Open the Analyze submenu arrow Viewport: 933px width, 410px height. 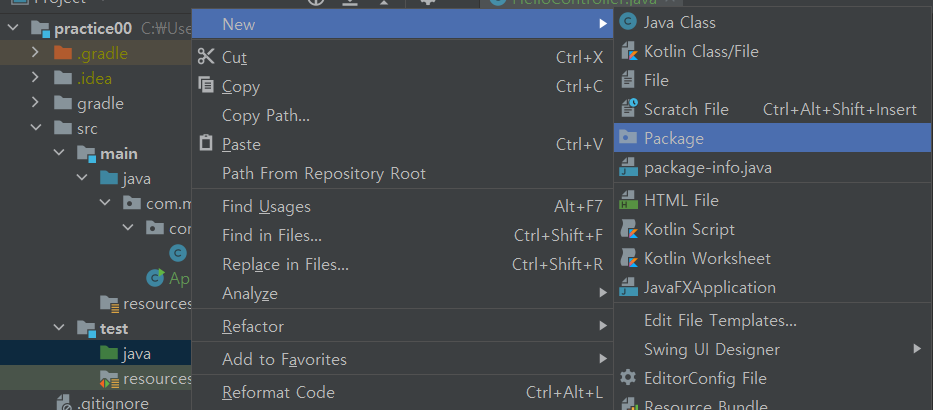[603, 293]
